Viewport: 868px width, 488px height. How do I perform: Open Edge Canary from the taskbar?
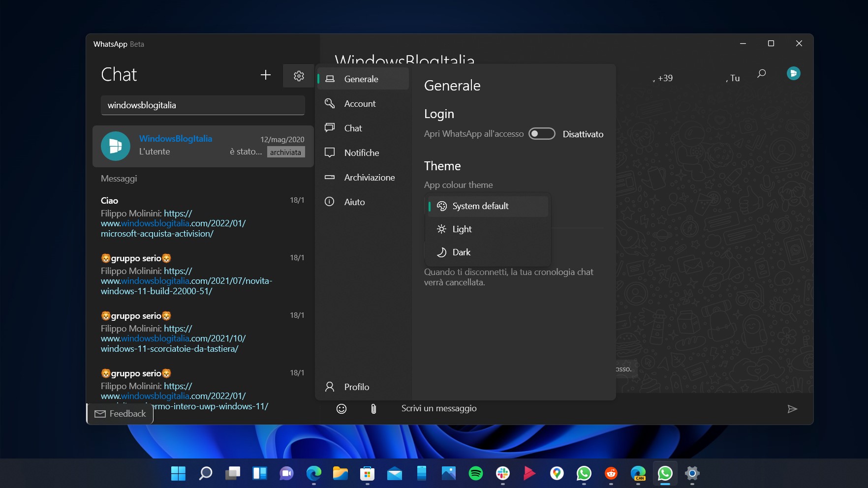pos(638,474)
